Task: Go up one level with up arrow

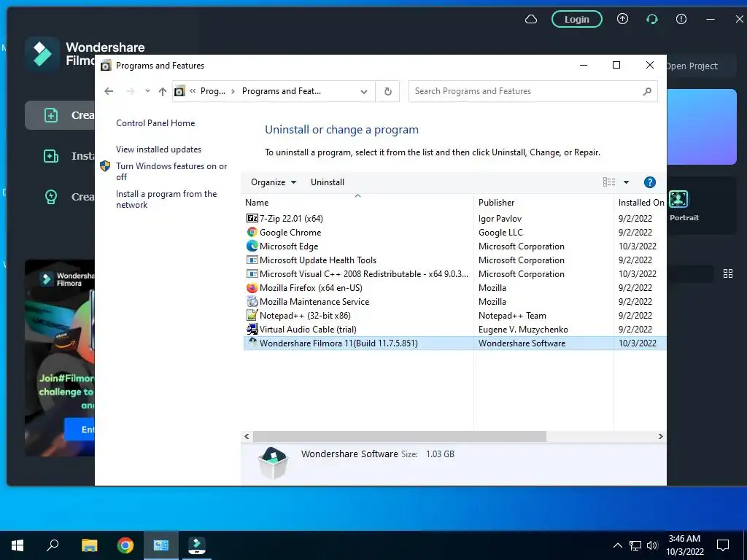Action: point(163,91)
